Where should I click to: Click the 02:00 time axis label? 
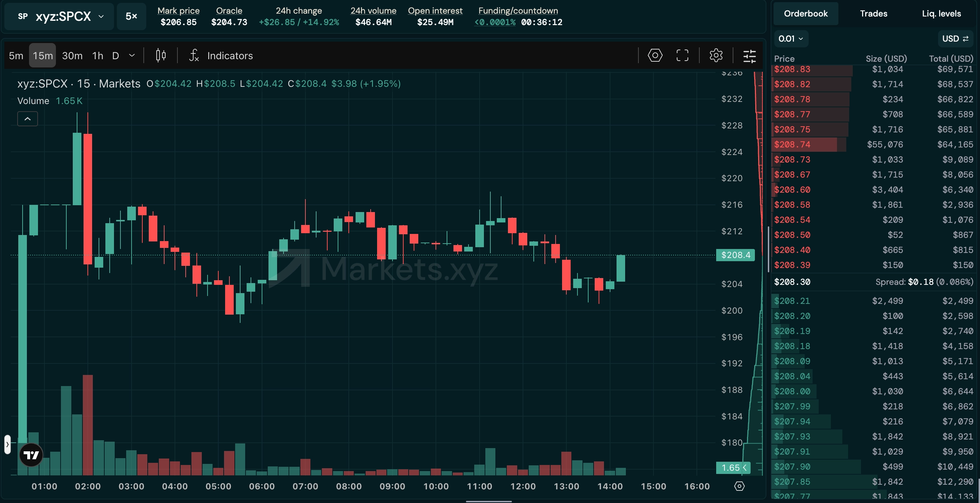pyautogui.click(x=88, y=486)
